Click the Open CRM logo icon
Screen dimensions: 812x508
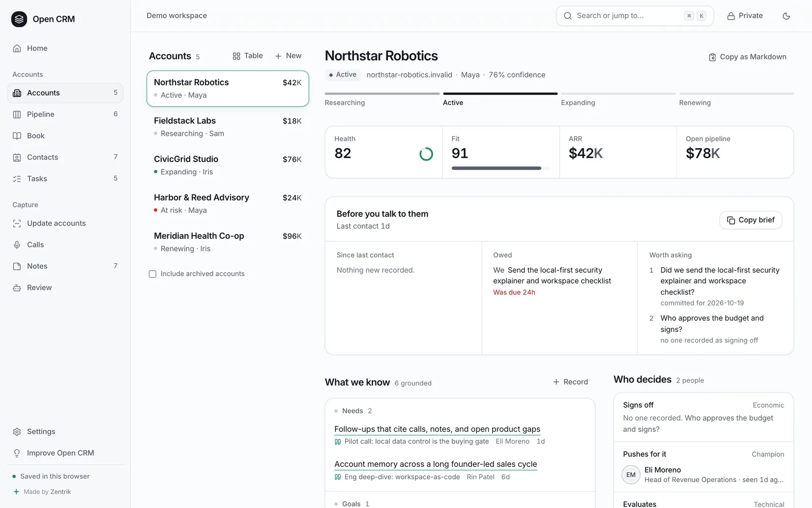(x=19, y=19)
